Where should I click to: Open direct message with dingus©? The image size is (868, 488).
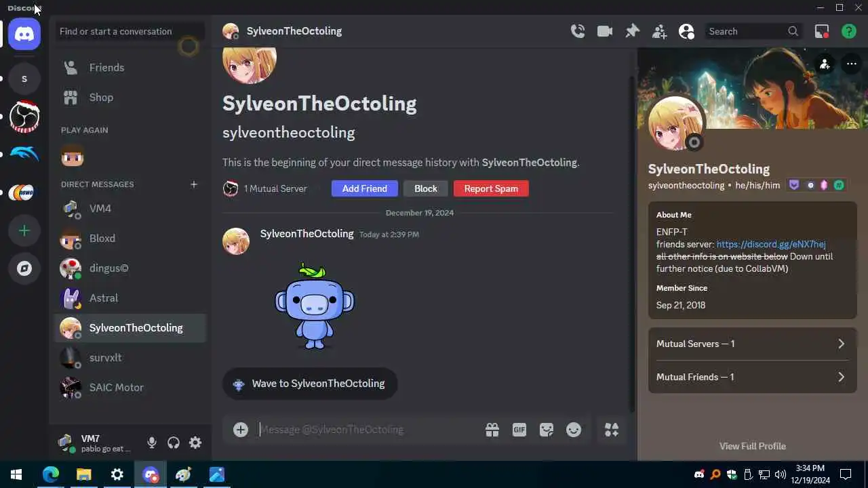click(130, 268)
